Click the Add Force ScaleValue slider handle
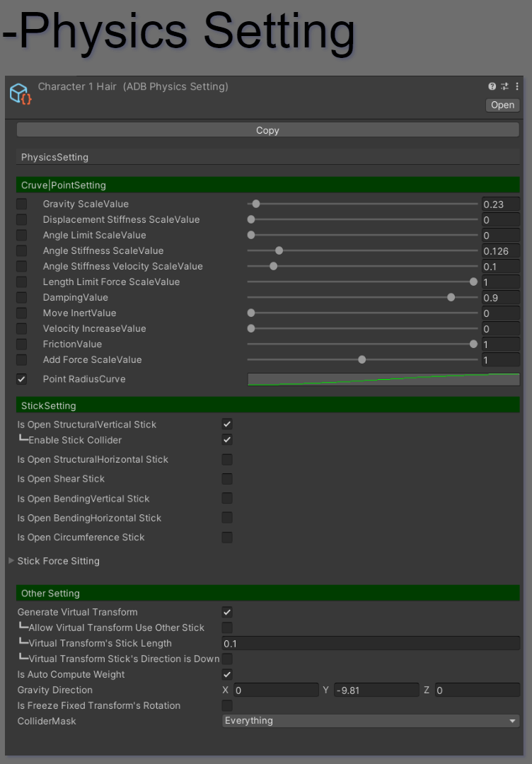 (x=362, y=360)
